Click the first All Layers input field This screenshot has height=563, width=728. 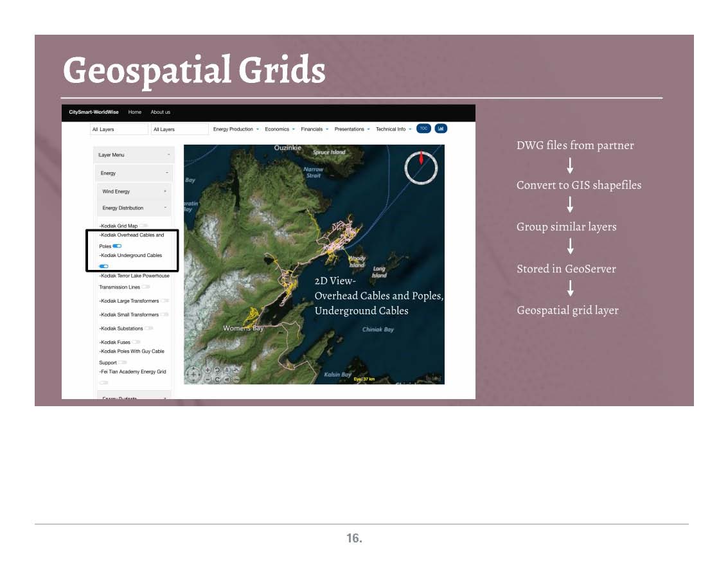point(119,129)
